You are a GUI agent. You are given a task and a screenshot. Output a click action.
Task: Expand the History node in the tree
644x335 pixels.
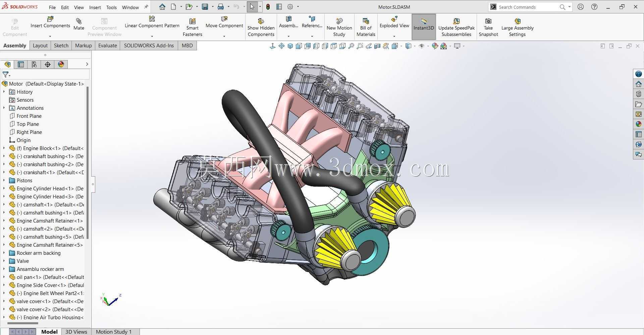tap(4, 92)
